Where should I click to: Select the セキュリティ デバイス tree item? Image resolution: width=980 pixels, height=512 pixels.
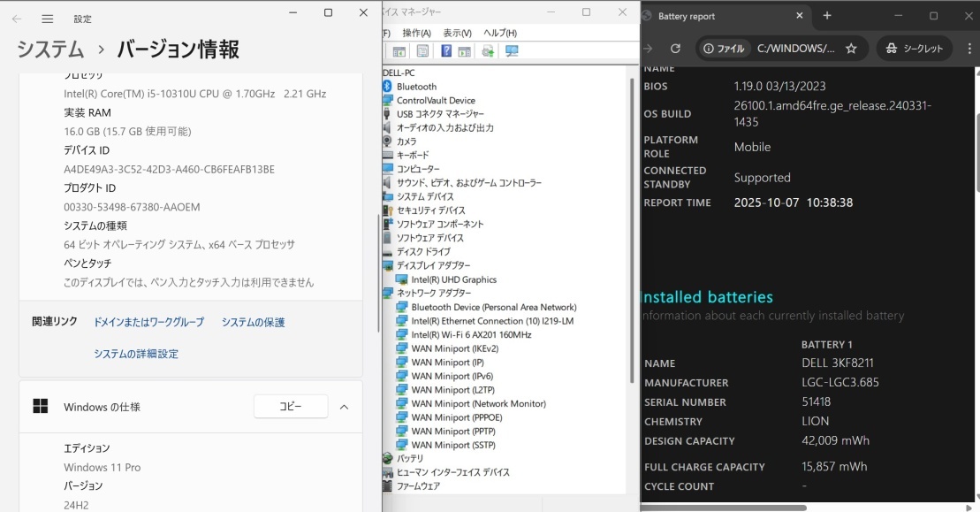coord(430,210)
